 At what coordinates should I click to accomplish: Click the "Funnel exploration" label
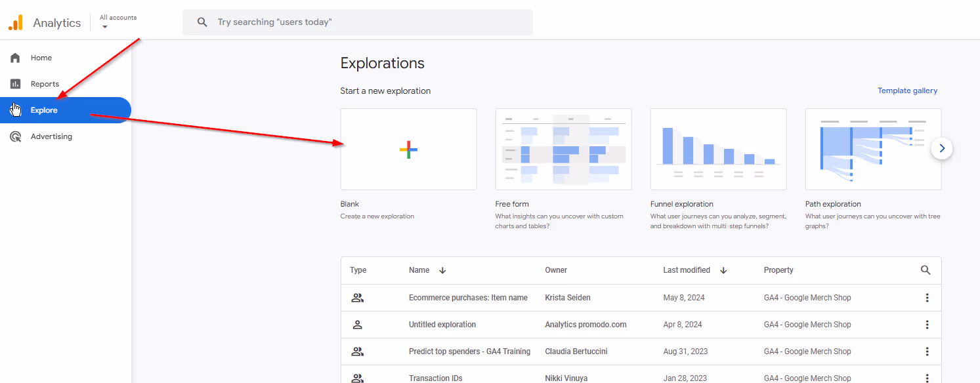tap(682, 204)
